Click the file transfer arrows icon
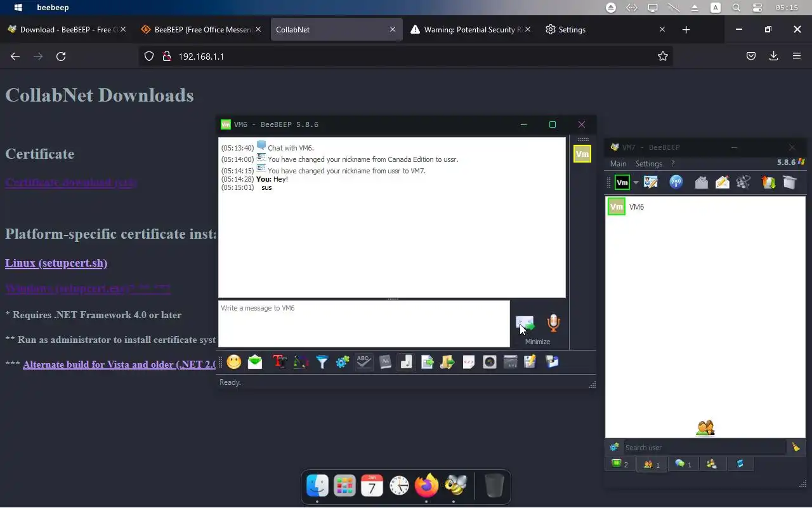 tap(768, 183)
